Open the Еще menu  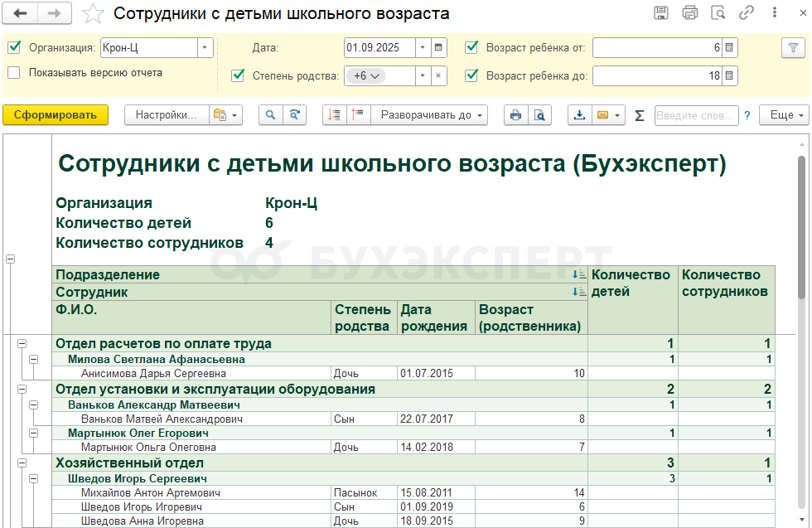[x=784, y=115]
